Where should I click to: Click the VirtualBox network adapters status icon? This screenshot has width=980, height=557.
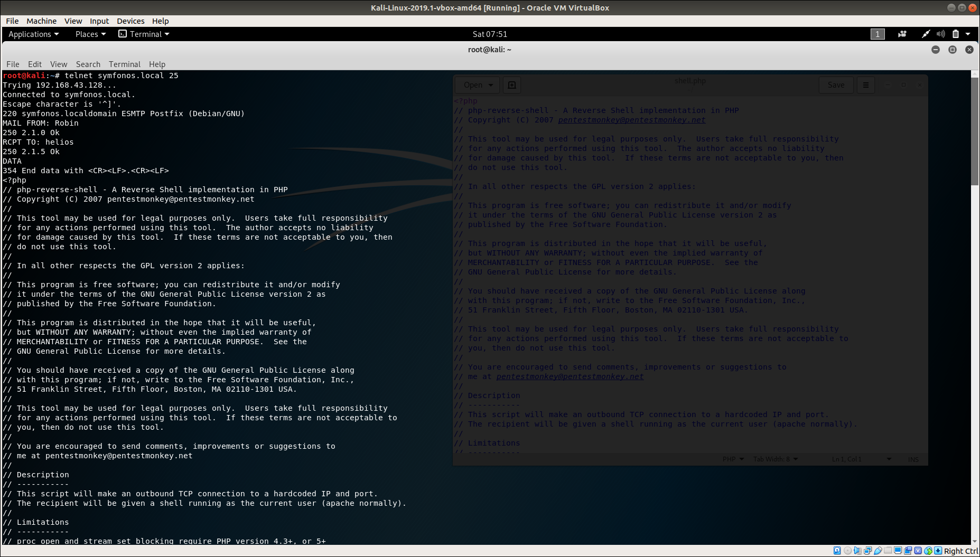[x=867, y=551]
